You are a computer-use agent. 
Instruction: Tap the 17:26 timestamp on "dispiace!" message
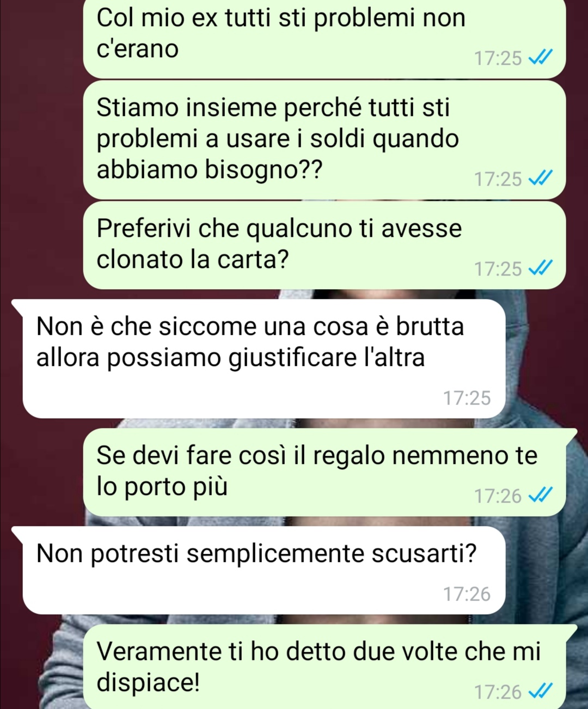pyautogui.click(x=498, y=692)
